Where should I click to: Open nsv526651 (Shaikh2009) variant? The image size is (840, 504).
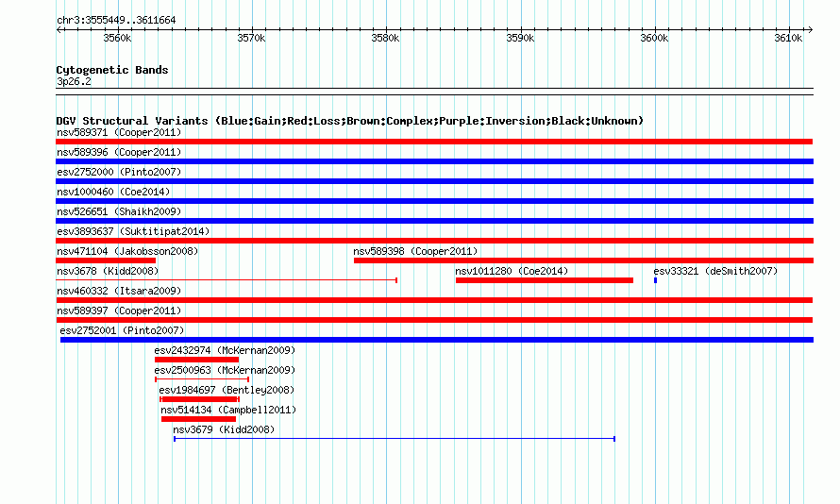[119, 211]
